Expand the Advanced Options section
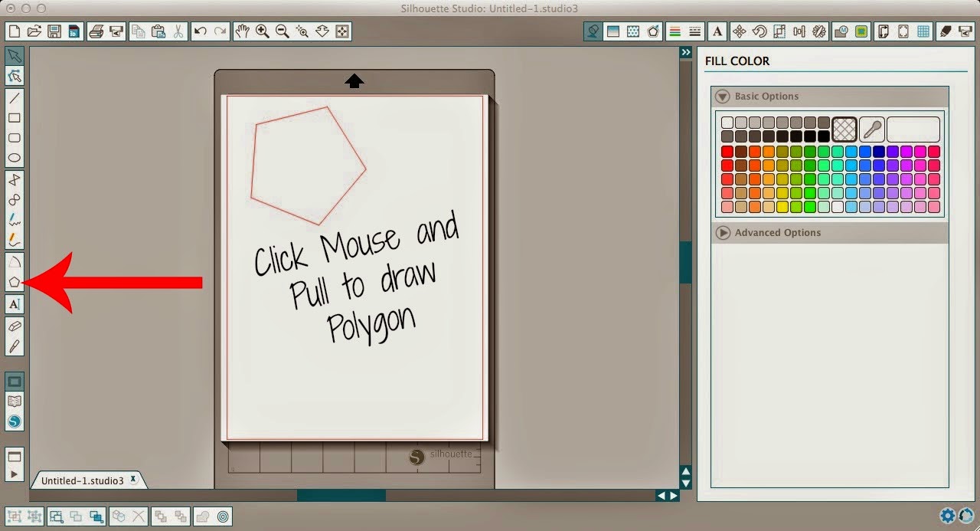980x531 pixels. click(722, 233)
